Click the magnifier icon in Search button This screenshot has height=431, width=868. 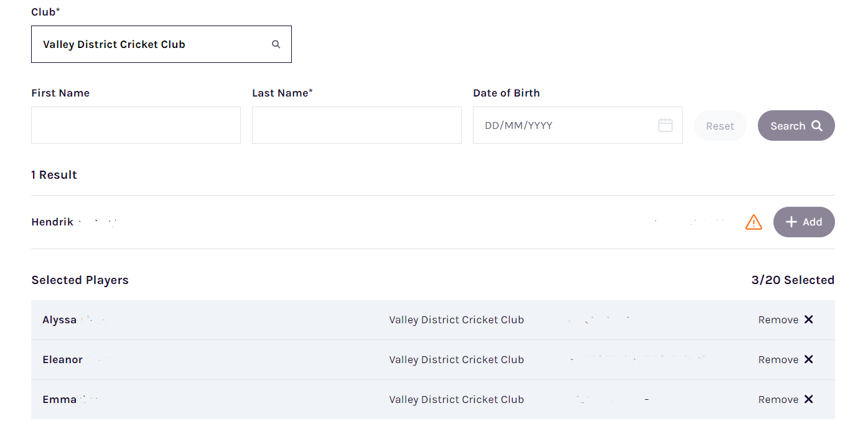click(x=817, y=126)
